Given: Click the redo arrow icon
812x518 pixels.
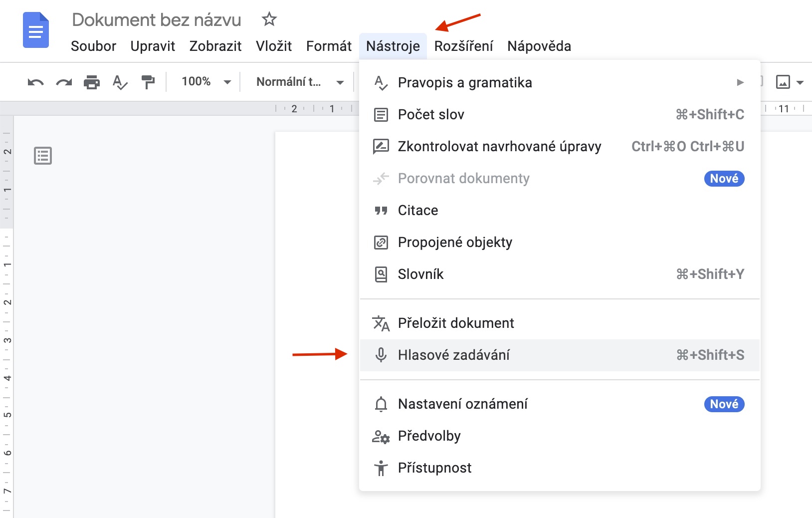Looking at the screenshot, I should point(64,82).
